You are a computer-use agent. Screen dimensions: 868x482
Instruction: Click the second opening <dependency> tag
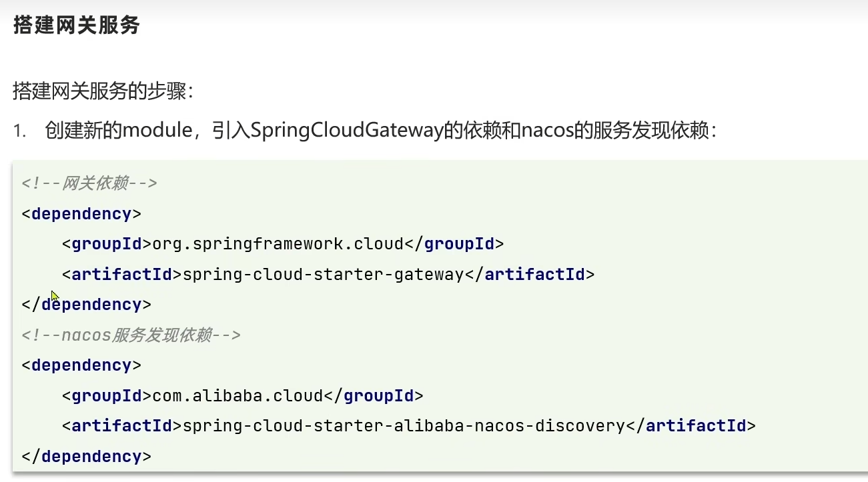coord(81,365)
